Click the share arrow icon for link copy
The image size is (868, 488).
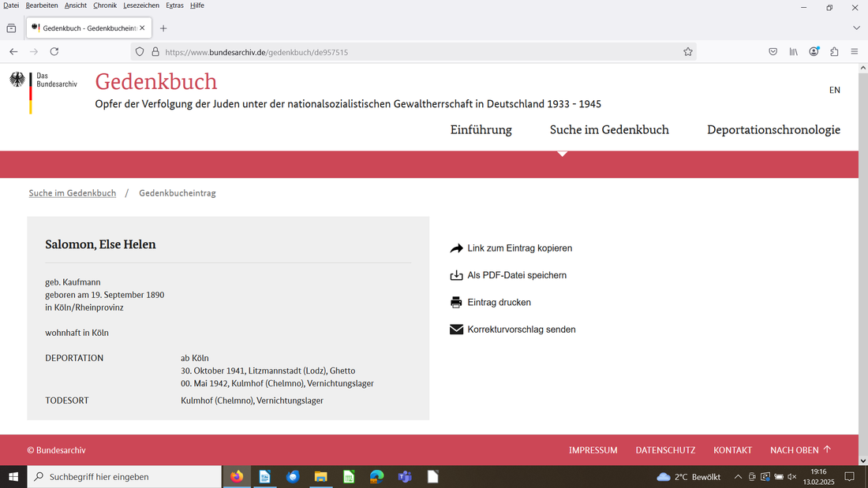pyautogui.click(x=456, y=248)
